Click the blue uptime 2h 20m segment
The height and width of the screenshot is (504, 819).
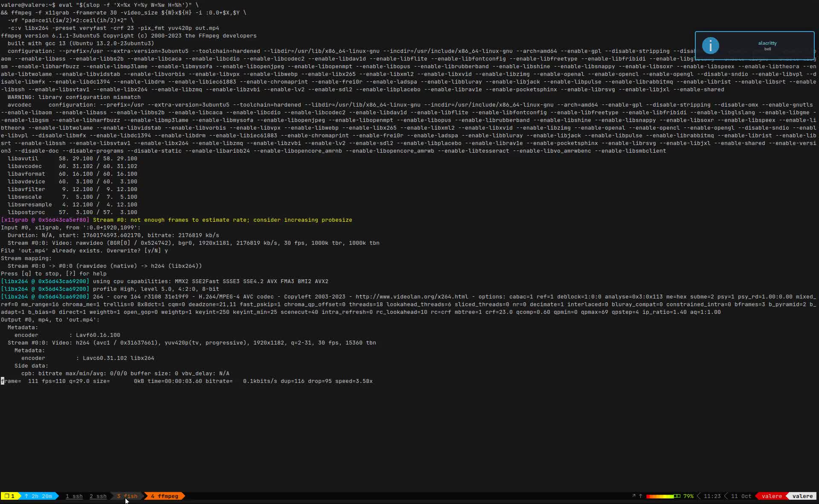click(x=39, y=496)
